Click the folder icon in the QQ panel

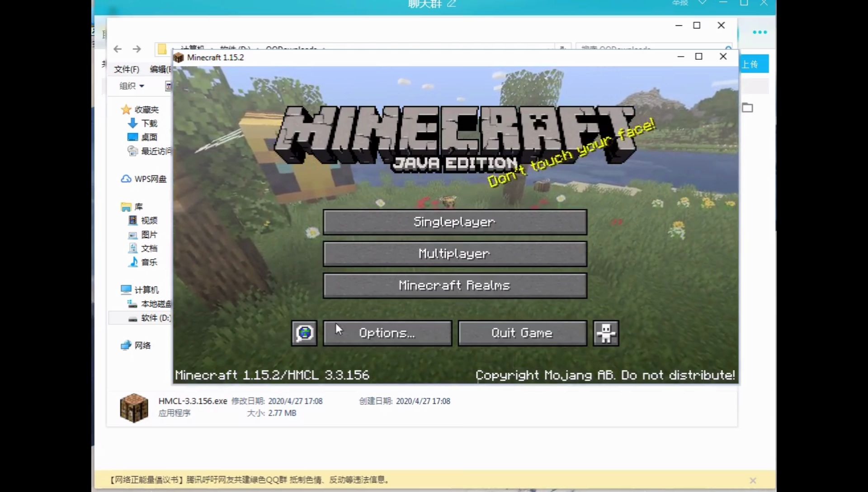747,108
